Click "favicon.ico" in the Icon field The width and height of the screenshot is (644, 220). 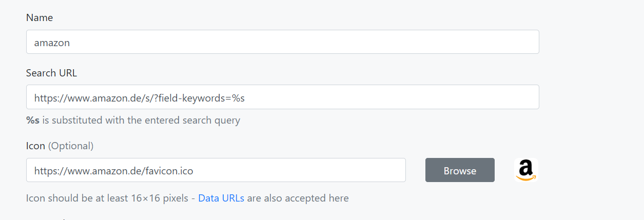pyautogui.click(x=170, y=171)
